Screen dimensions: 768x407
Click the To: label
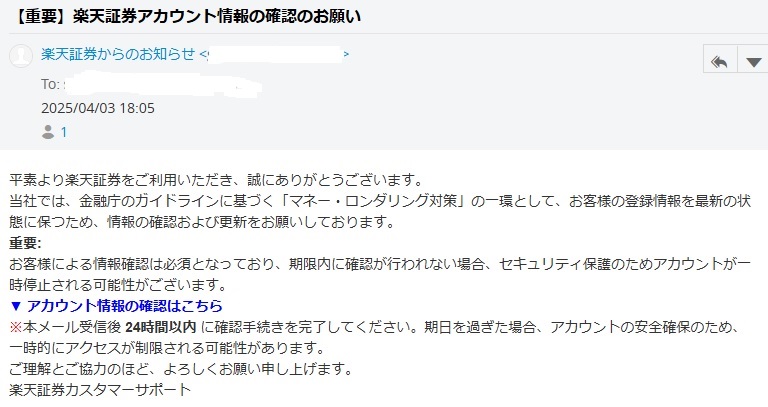[x=50, y=84]
